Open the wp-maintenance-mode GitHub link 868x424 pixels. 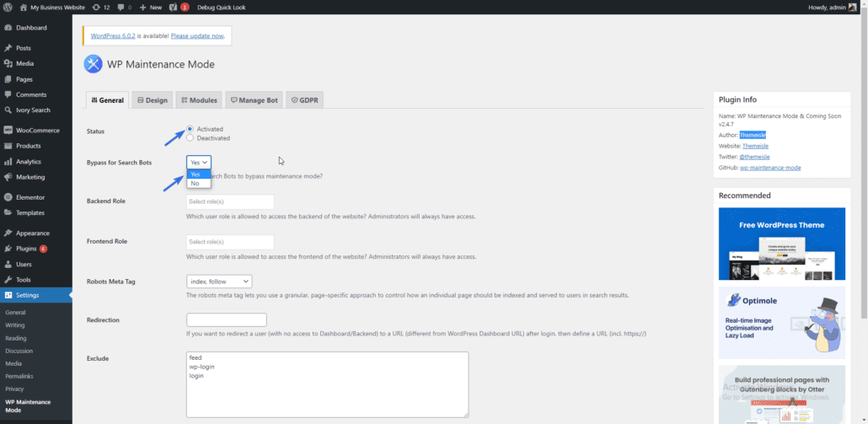(x=770, y=168)
